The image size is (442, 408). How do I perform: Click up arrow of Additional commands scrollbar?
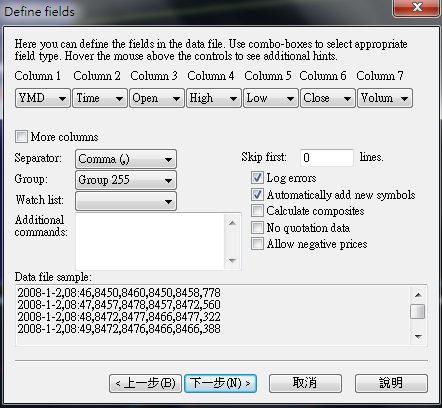pyautogui.click(x=232, y=223)
